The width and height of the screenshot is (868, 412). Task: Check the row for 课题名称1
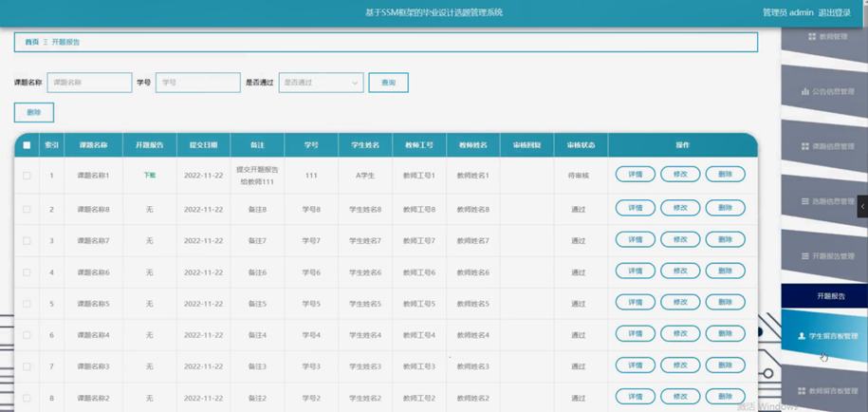click(27, 175)
